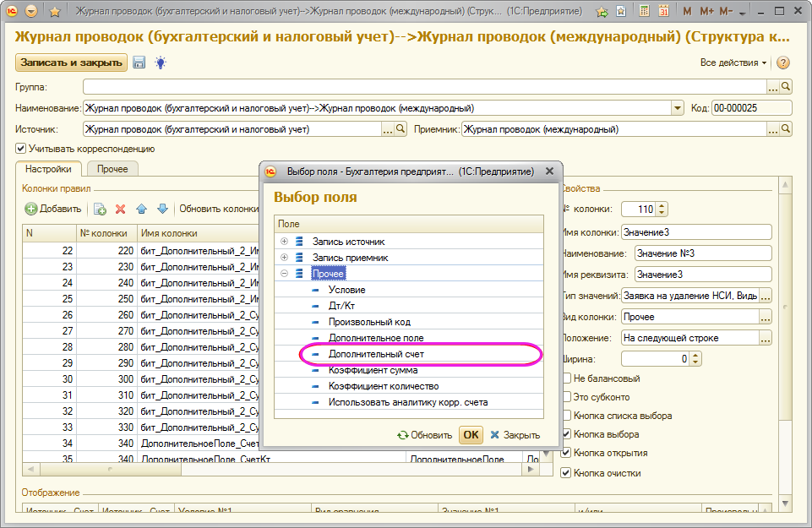Move row up with the up arrow
Viewport: 812px width, 528px height.
(141, 209)
